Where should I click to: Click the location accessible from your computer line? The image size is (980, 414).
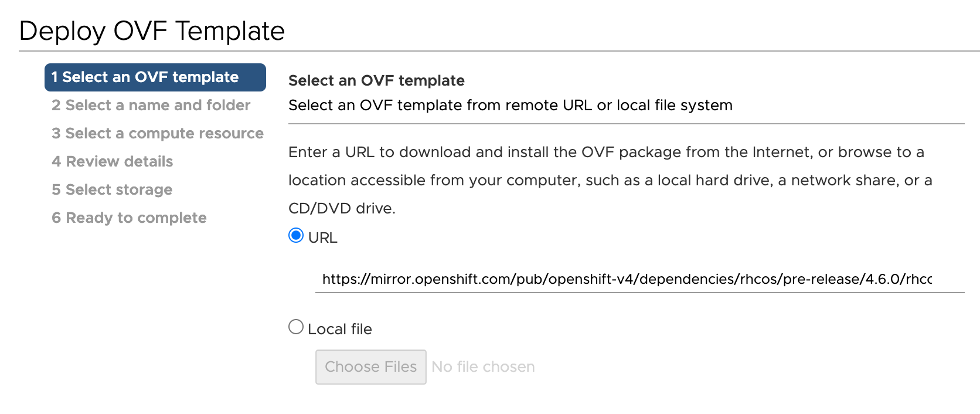point(610,181)
